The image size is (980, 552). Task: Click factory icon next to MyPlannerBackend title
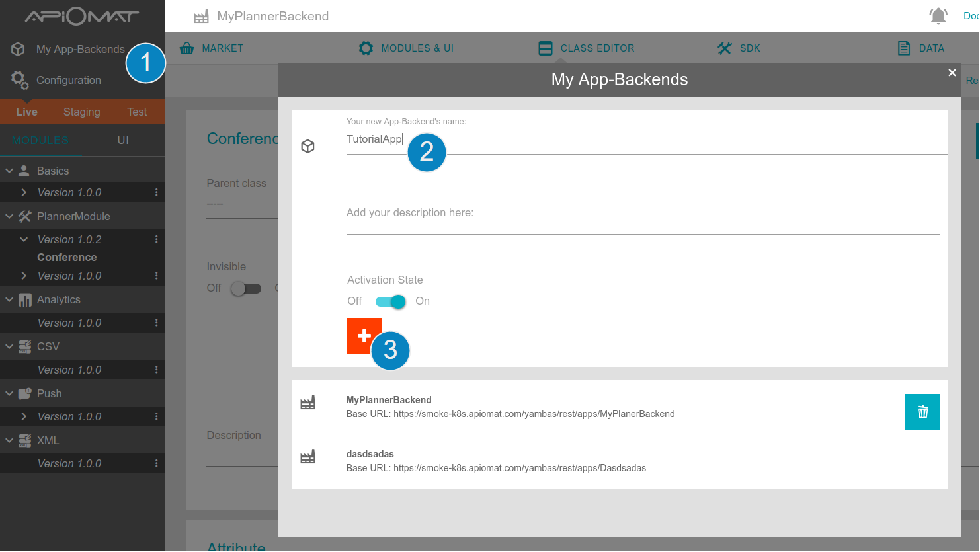click(x=201, y=16)
